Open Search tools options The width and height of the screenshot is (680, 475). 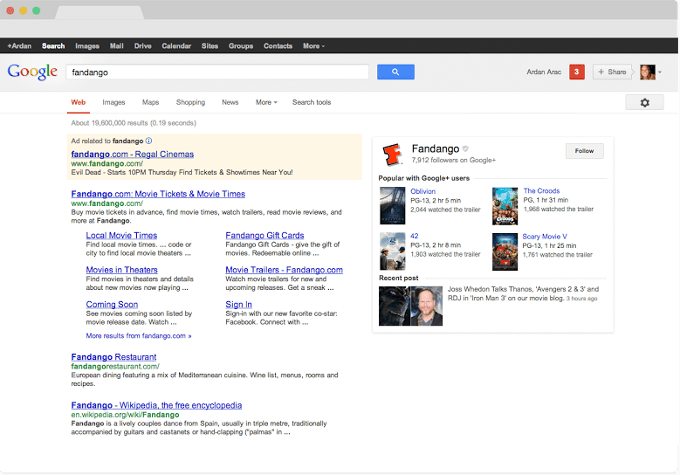point(311,102)
